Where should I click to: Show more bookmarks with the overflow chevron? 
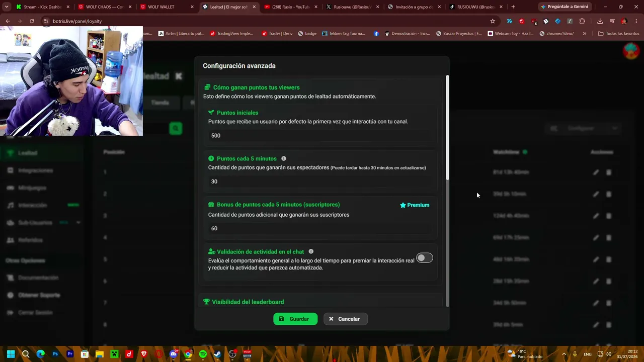584,34
